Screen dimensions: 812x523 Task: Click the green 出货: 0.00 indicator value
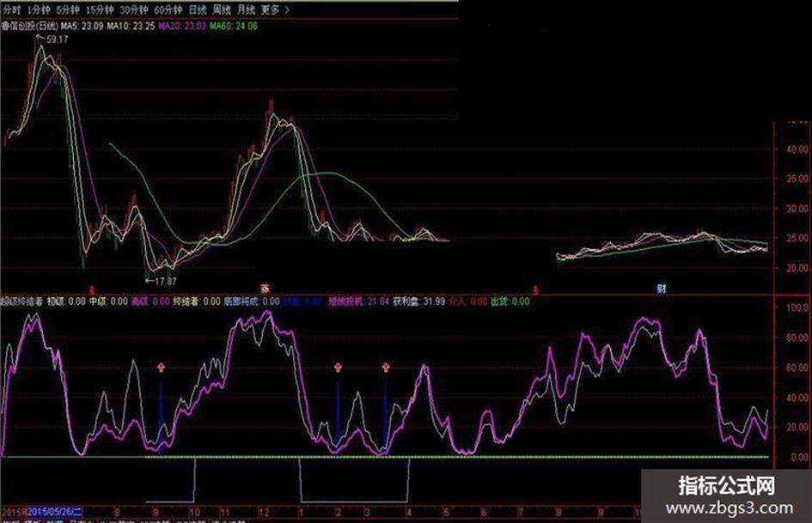click(510, 301)
